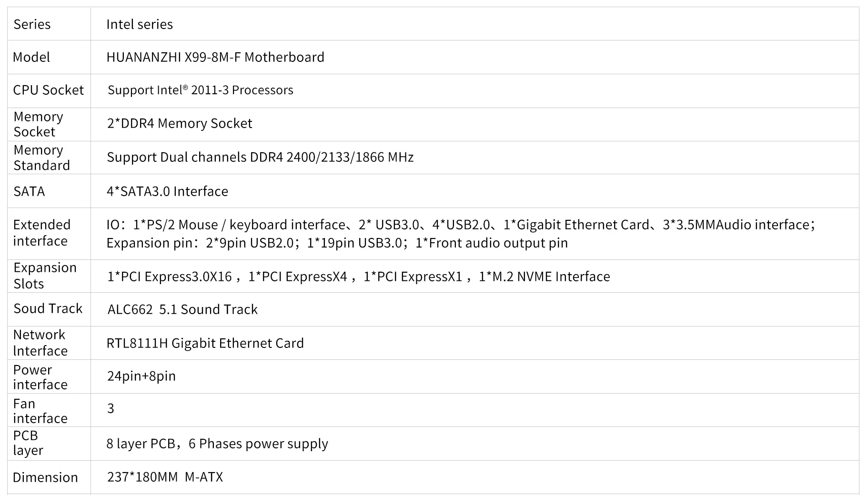
Task: Click the Series row label
Action: (32, 24)
